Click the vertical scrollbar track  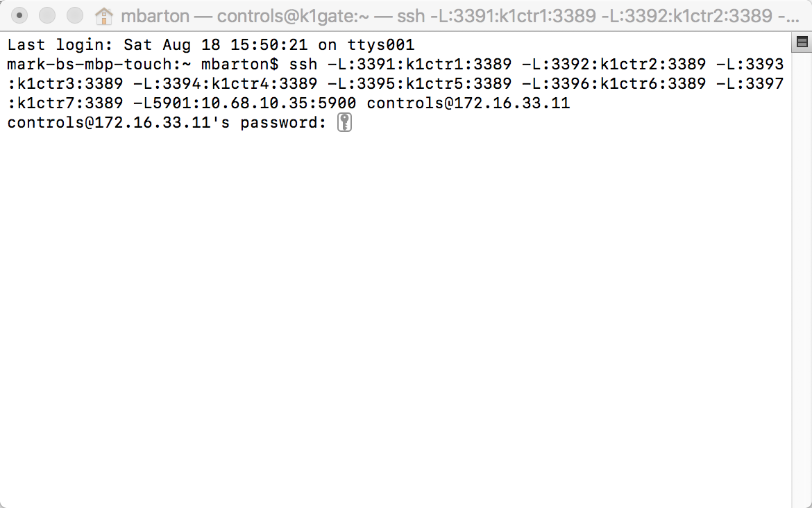(802, 278)
